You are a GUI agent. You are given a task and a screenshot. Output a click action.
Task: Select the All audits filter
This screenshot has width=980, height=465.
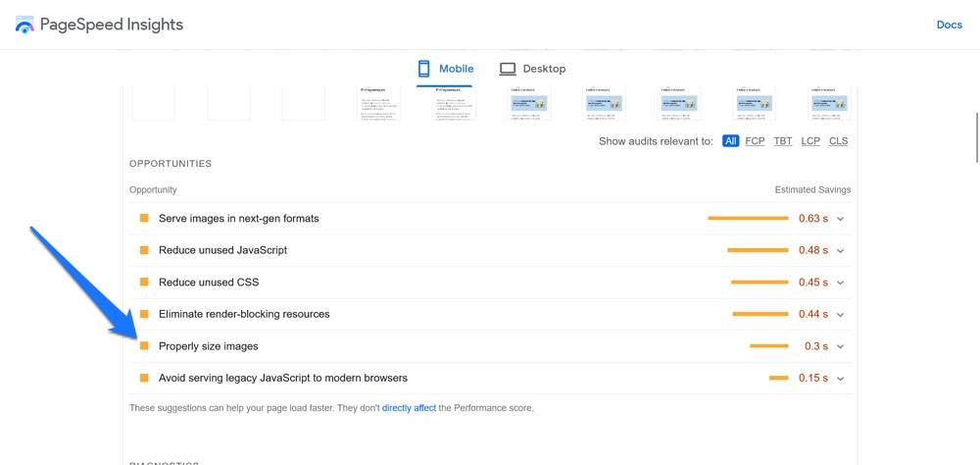731,141
